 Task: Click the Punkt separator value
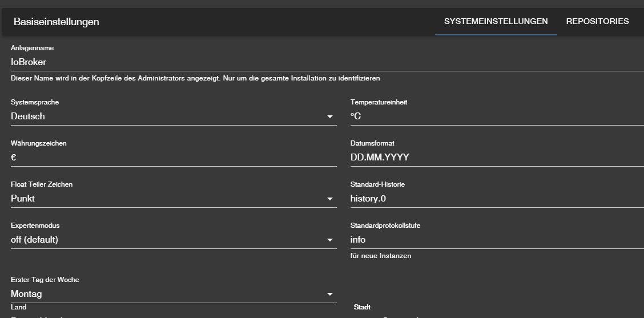23,199
